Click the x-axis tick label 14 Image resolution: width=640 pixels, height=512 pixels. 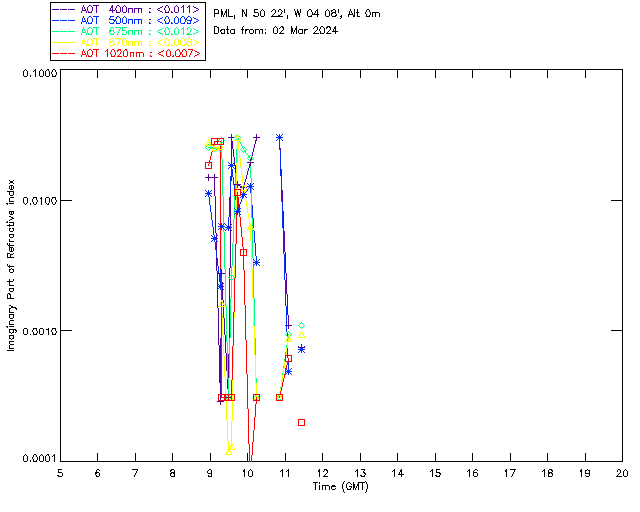[x=398, y=473]
